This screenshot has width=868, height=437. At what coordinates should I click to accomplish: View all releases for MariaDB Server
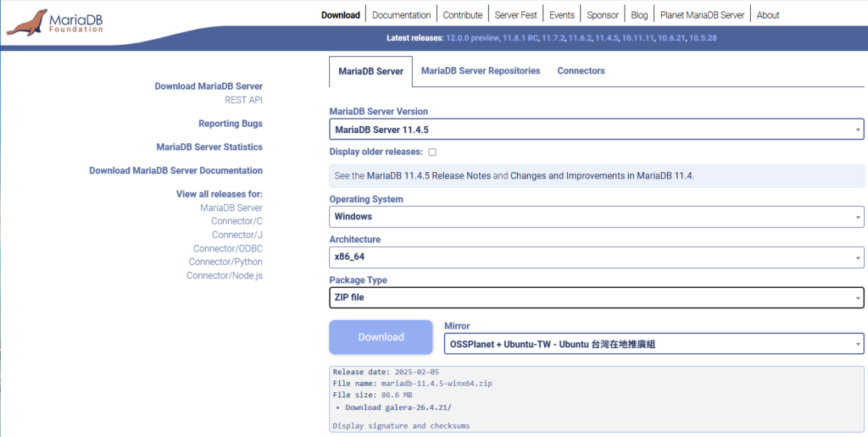231,208
